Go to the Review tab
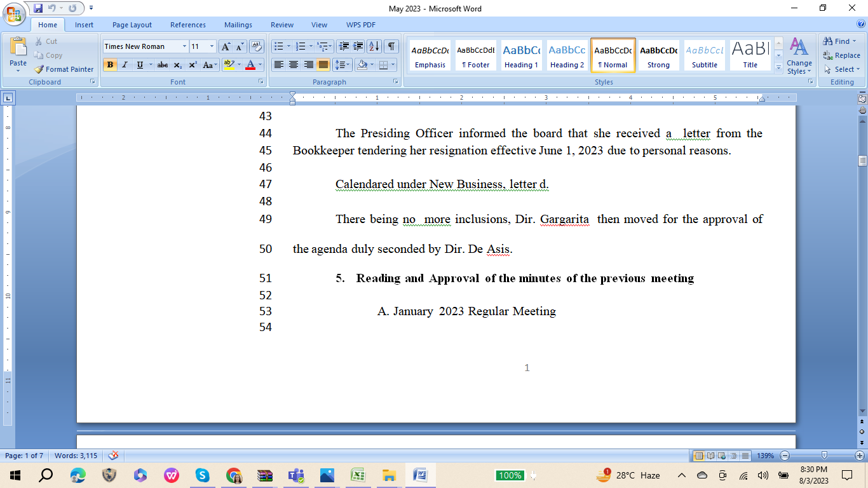 tap(282, 25)
